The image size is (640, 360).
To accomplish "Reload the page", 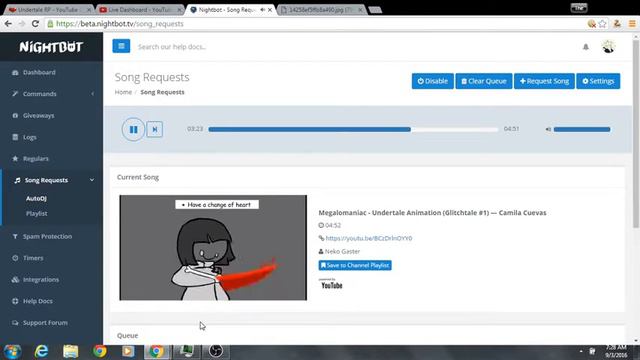I will point(36,24).
